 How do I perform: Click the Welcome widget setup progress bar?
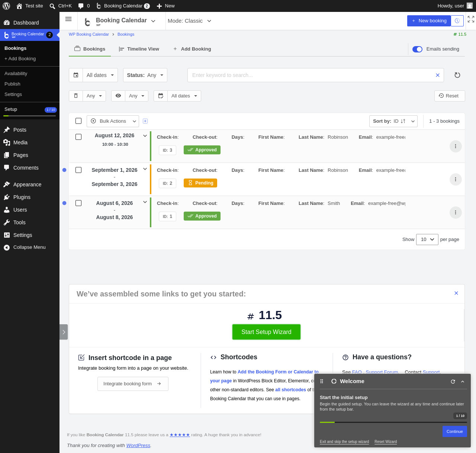click(393, 422)
